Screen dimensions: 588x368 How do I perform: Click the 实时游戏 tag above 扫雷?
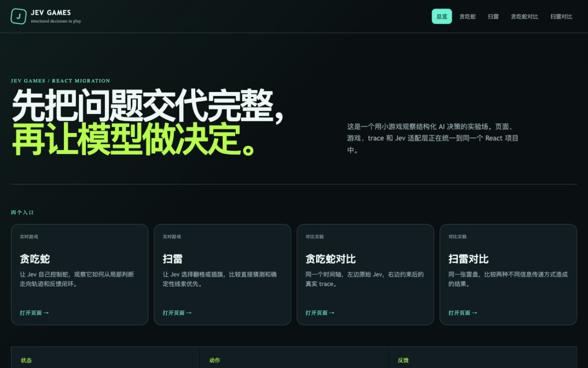172,237
